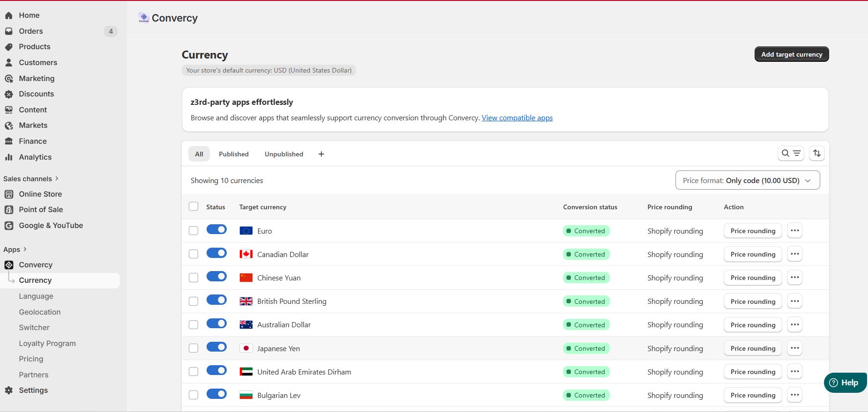Image resolution: width=868 pixels, height=412 pixels.
Task: Open Switcher in Convercy submenu
Action: tap(34, 327)
